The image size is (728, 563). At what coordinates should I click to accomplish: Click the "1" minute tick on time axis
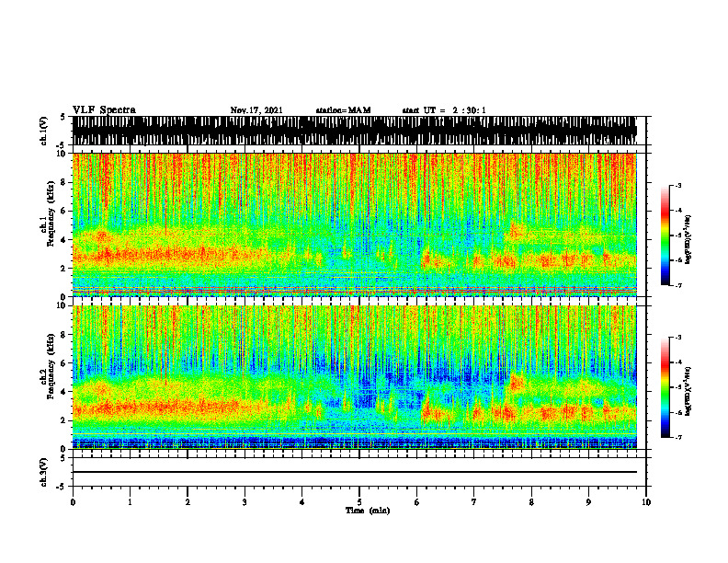(131, 502)
